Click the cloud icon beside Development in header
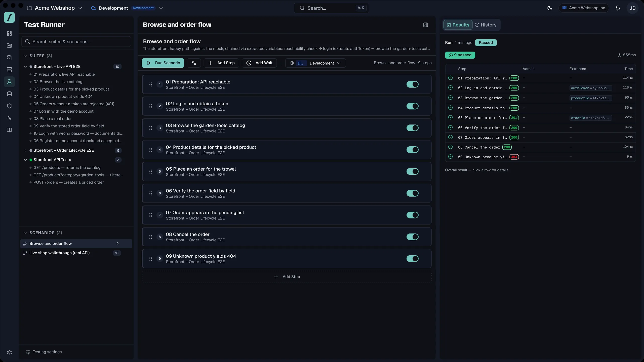The height and width of the screenshot is (362, 644). [x=94, y=8]
